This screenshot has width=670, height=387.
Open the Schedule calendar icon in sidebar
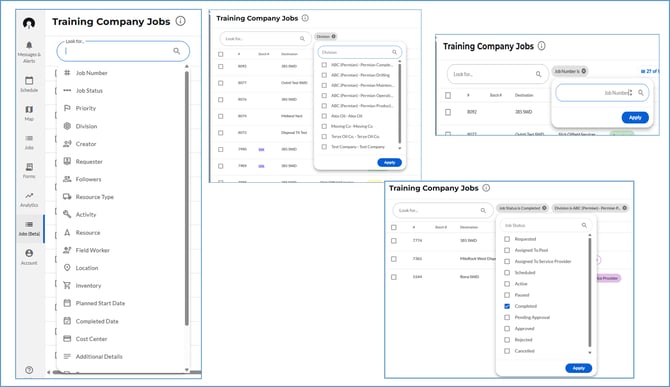29,81
